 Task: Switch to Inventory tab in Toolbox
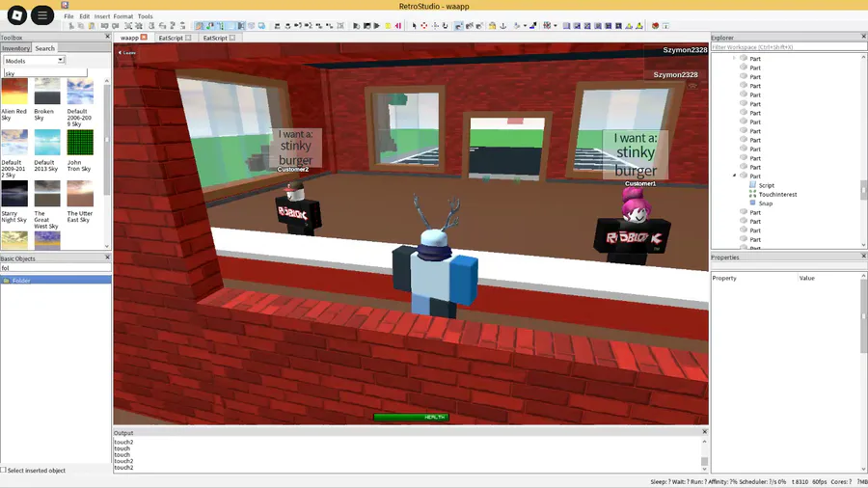pyautogui.click(x=15, y=48)
